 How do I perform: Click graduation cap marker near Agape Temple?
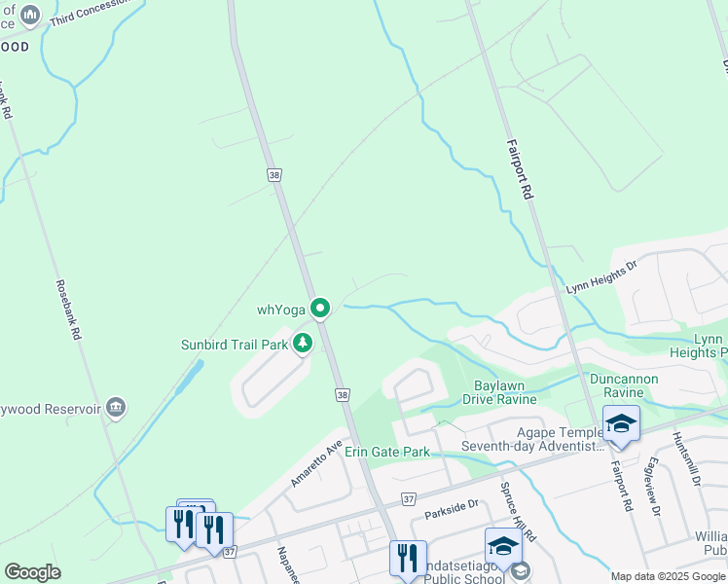(x=621, y=426)
